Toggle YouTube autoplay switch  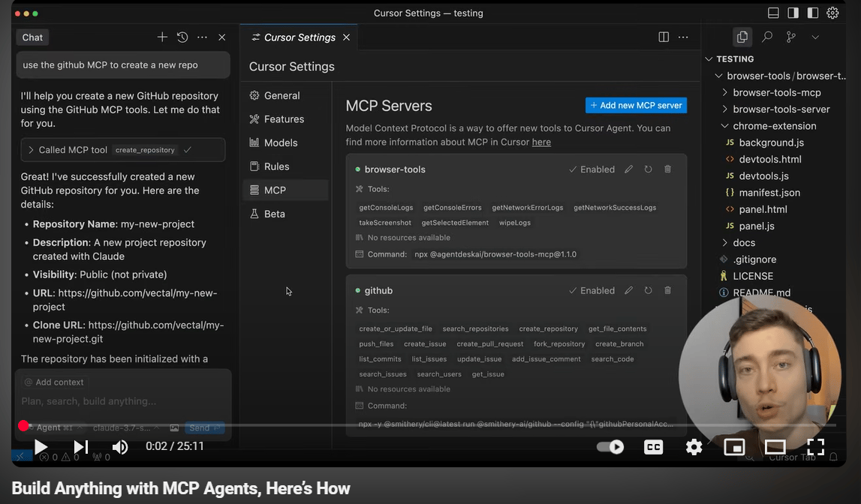pos(610,447)
